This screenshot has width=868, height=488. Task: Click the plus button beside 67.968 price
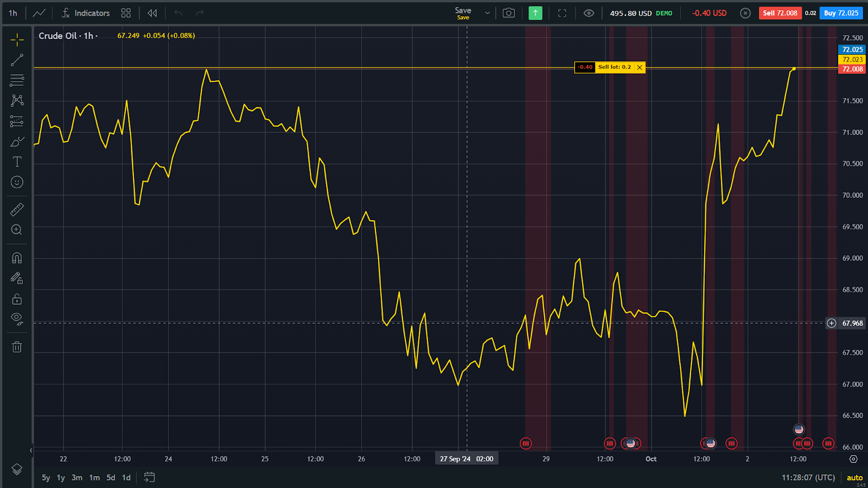click(x=832, y=323)
